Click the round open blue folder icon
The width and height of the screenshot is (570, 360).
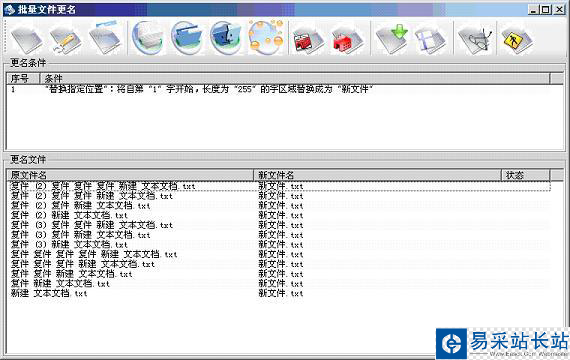(186, 37)
